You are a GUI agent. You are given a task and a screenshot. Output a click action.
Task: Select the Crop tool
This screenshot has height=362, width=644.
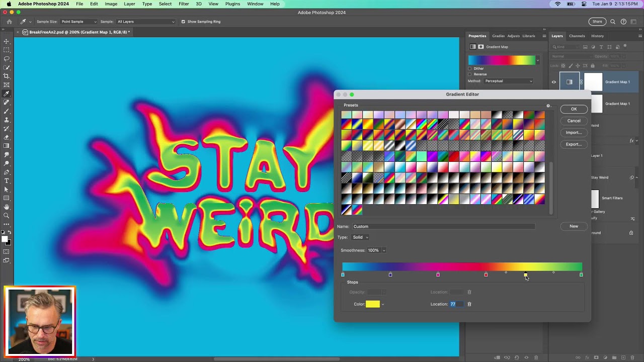[x=7, y=76]
